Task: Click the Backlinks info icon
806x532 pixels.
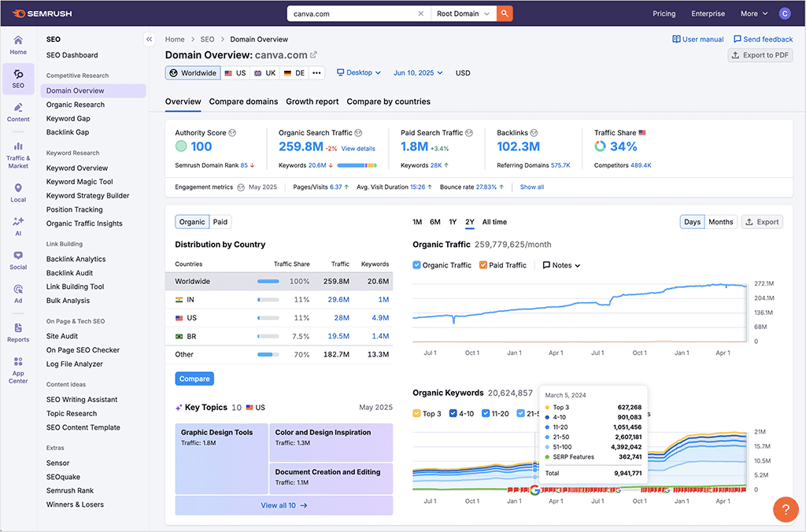Action: click(534, 133)
